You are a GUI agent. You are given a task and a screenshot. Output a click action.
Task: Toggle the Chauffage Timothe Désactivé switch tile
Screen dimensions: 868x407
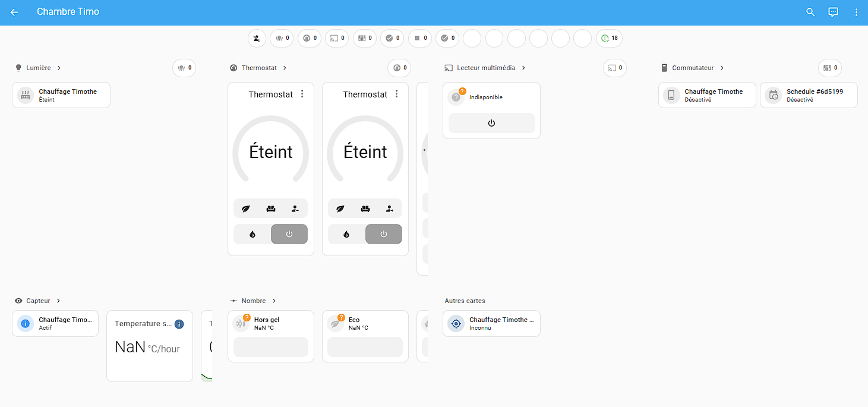[707, 95]
